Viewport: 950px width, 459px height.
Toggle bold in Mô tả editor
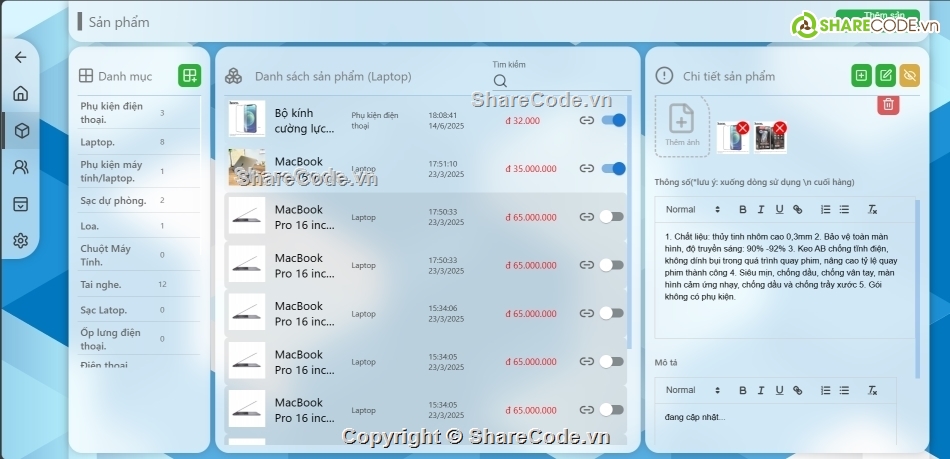point(743,391)
